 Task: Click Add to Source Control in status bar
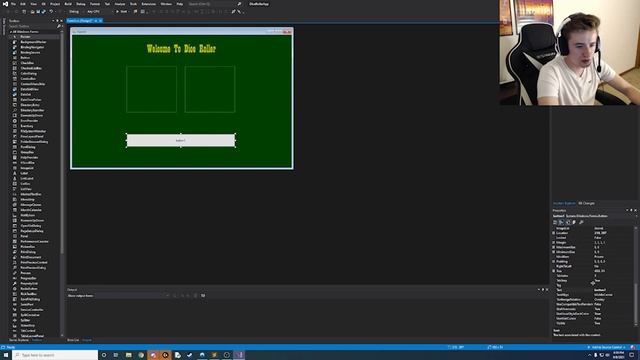coord(607,347)
